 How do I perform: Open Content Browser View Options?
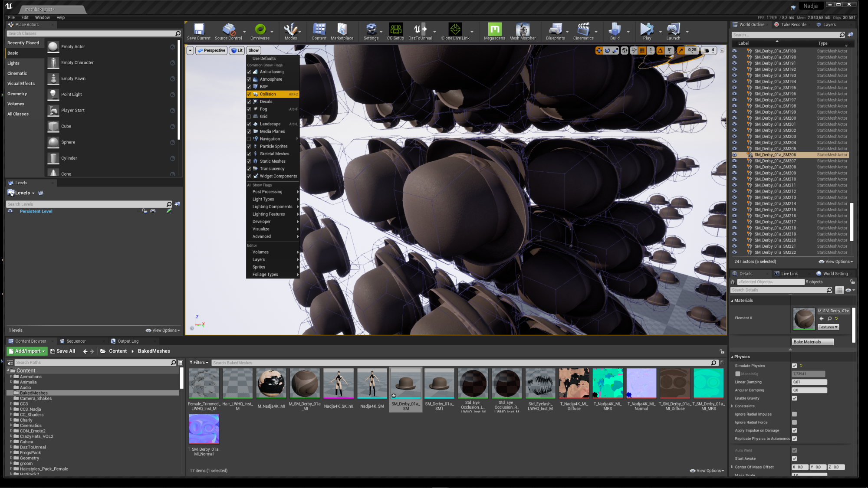(707, 471)
